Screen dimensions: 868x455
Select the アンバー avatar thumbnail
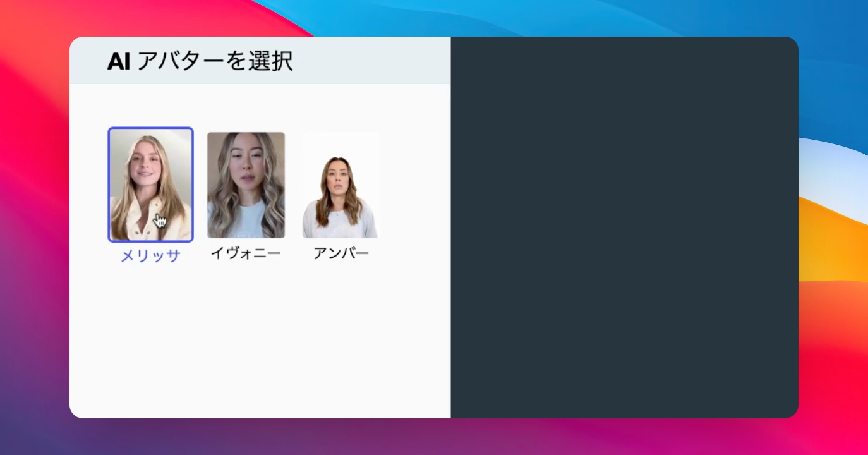tap(340, 185)
